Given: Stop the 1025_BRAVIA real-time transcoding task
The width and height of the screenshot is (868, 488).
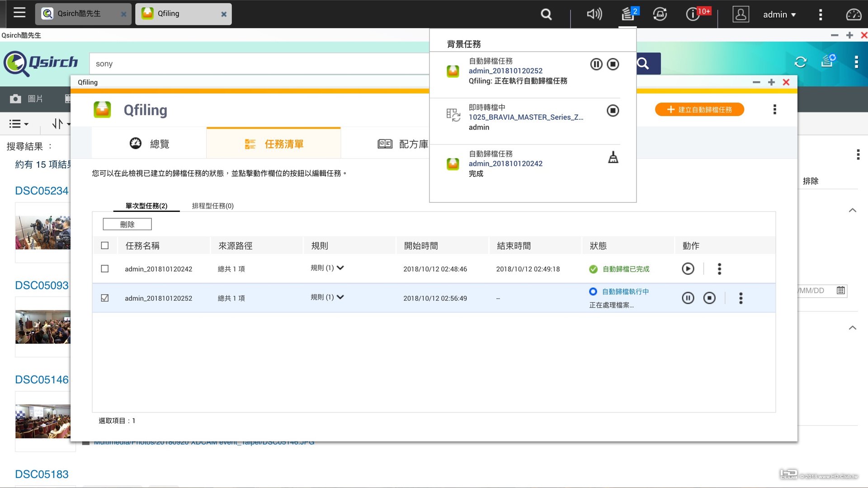Looking at the screenshot, I should 613,111.
